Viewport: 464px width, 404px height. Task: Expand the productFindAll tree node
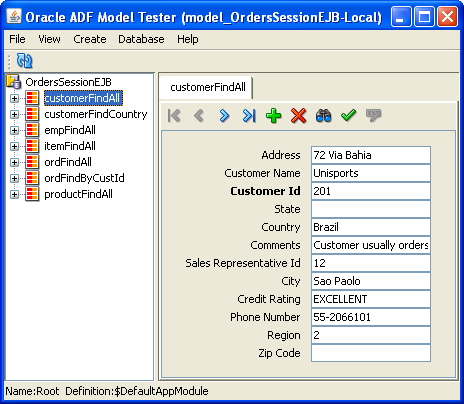click(14, 194)
